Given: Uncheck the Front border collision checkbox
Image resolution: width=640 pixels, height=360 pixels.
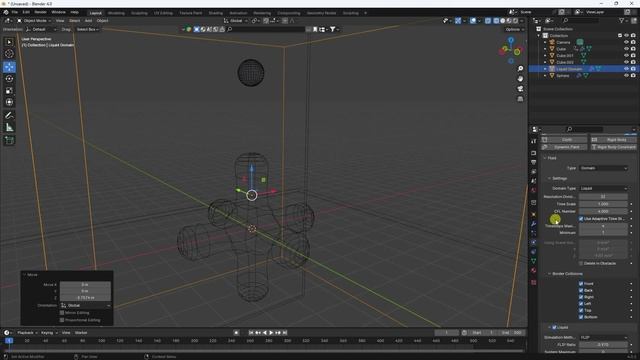Looking at the screenshot, I should click(581, 284).
